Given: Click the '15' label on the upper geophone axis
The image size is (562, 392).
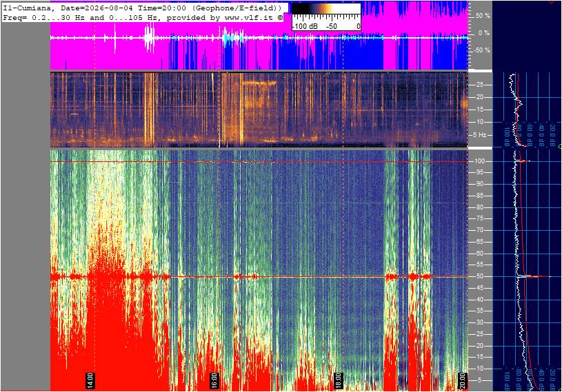Looking at the screenshot, I should (479, 110).
